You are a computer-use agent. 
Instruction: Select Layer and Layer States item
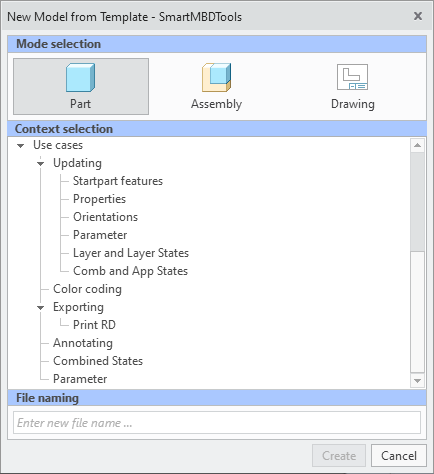pos(131,253)
